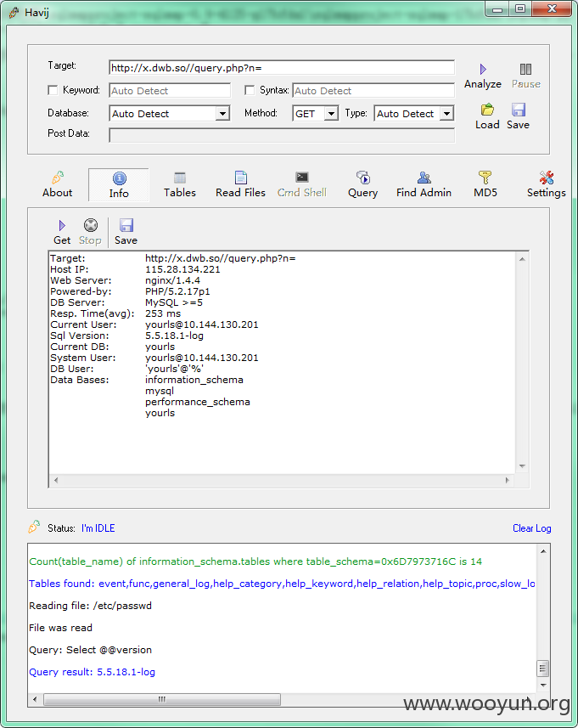Open the Settings tools icon
This screenshot has height=728, width=578.
coord(547,178)
